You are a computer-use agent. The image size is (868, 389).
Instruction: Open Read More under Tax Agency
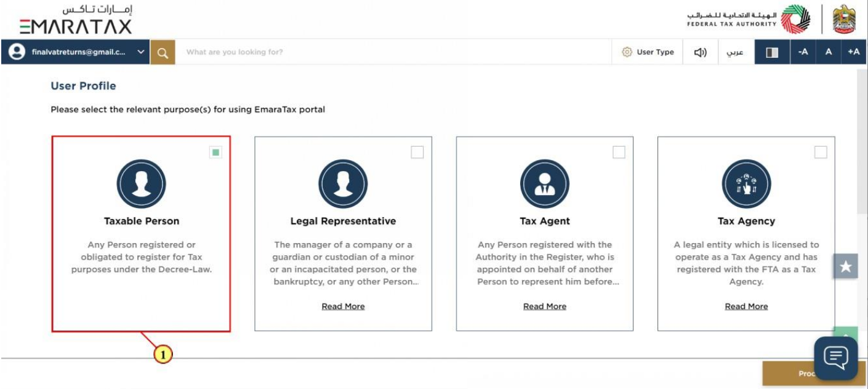(746, 306)
